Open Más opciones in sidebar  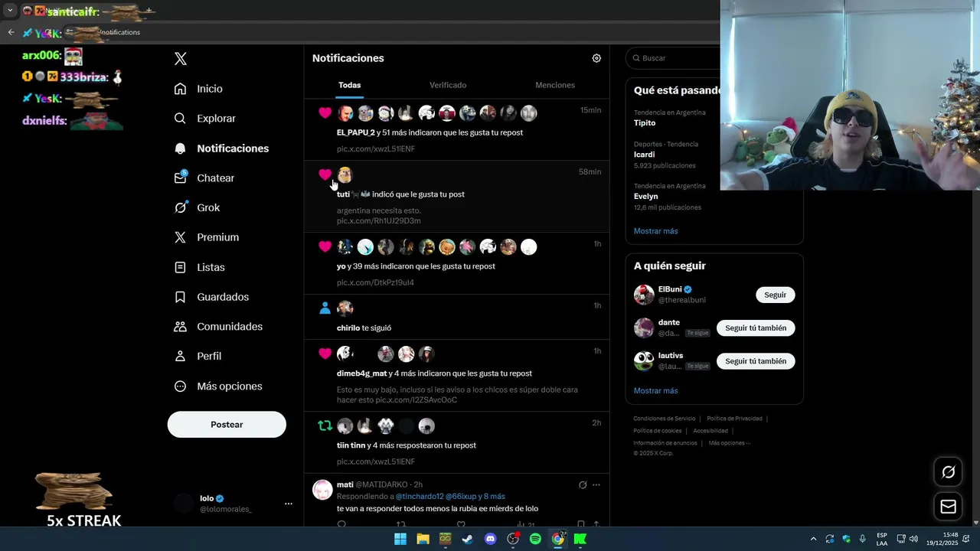tap(218, 386)
